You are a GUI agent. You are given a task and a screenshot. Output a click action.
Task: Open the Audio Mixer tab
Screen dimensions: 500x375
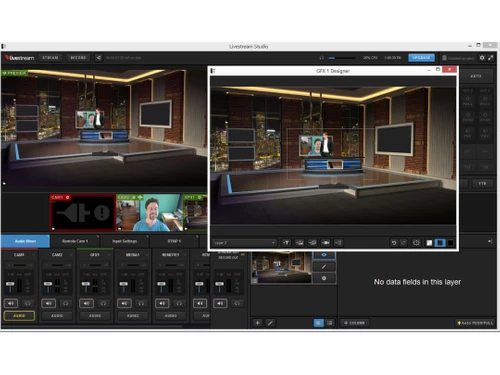[25, 241]
